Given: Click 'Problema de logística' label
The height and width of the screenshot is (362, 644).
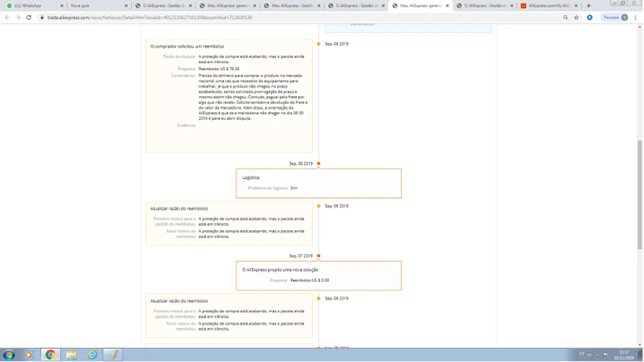Looking at the screenshot, I should 268,188.
